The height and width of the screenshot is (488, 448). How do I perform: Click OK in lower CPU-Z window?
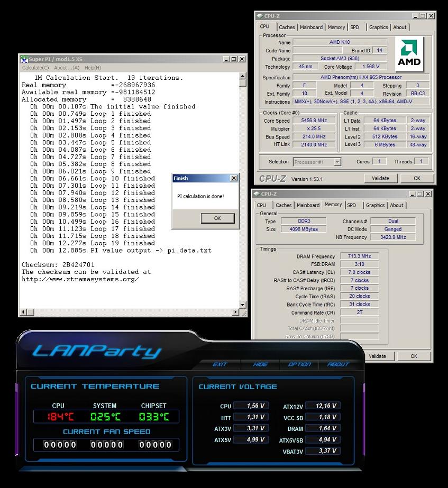414,356
